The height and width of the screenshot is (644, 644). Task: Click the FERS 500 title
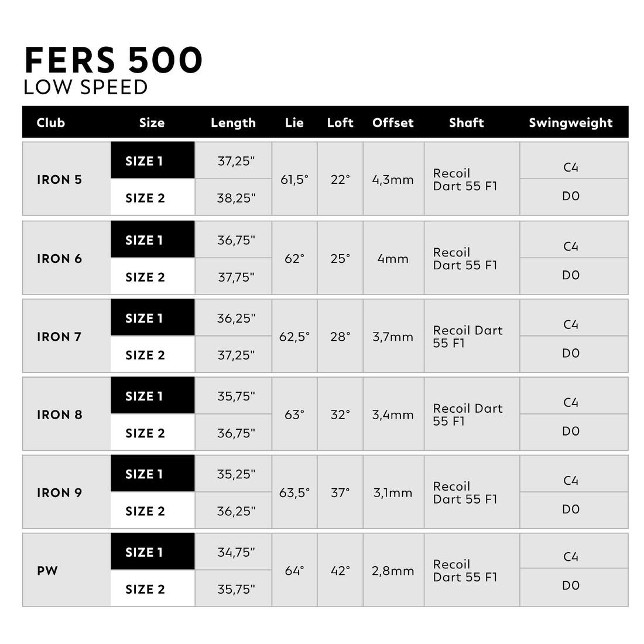113,60
